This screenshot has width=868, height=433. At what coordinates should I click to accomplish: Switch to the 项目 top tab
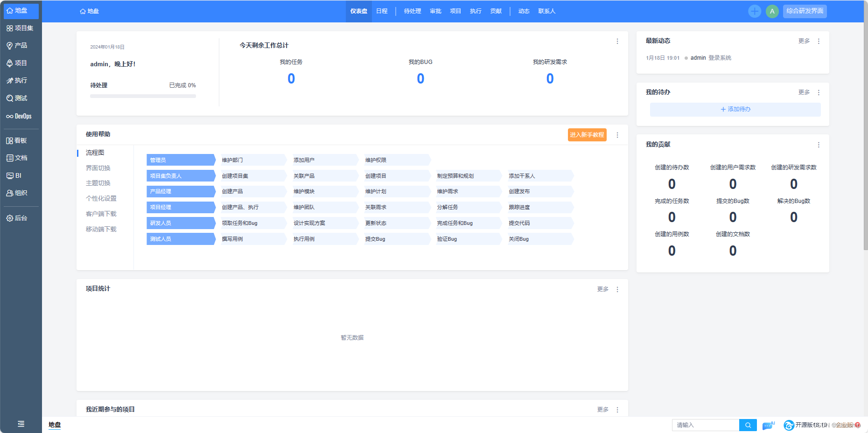[455, 11]
